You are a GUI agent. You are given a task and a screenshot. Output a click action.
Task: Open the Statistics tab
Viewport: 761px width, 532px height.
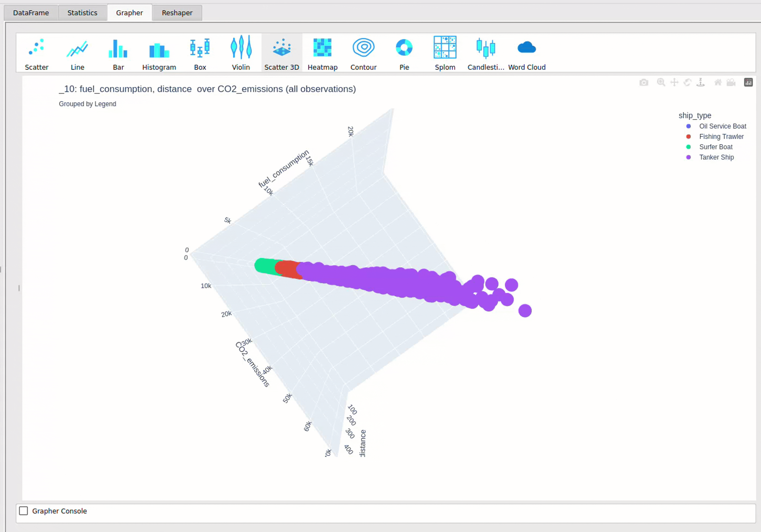click(82, 13)
